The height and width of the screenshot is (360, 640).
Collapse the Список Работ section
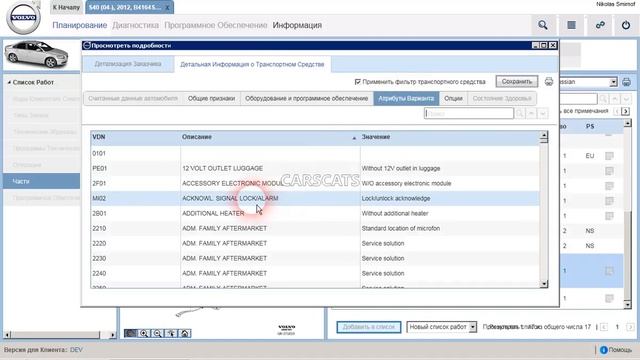tap(9, 82)
